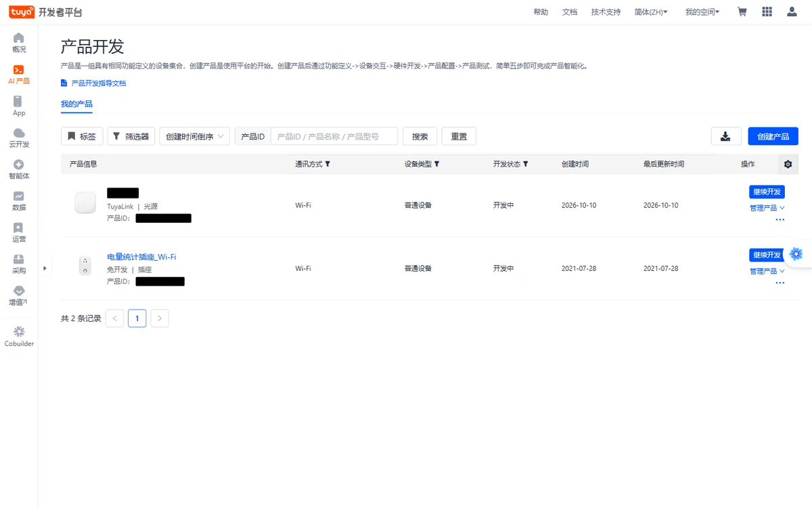Open 运营 operations in sidebar
Image resolution: width=812 pixels, height=508 pixels.
(x=19, y=232)
